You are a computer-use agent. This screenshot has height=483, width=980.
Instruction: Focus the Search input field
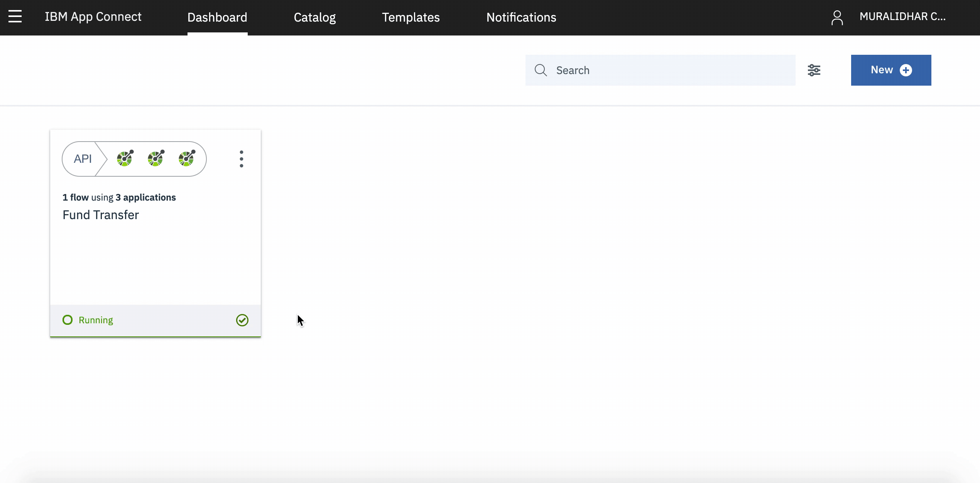pyautogui.click(x=671, y=70)
